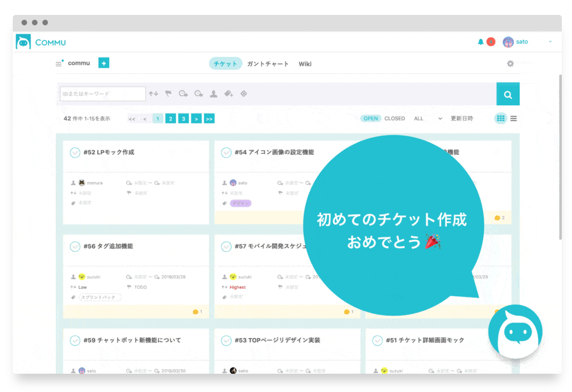Image resolution: width=572 pixels, height=392 pixels.
Task: Select the flag status filter icon
Action: point(168,94)
